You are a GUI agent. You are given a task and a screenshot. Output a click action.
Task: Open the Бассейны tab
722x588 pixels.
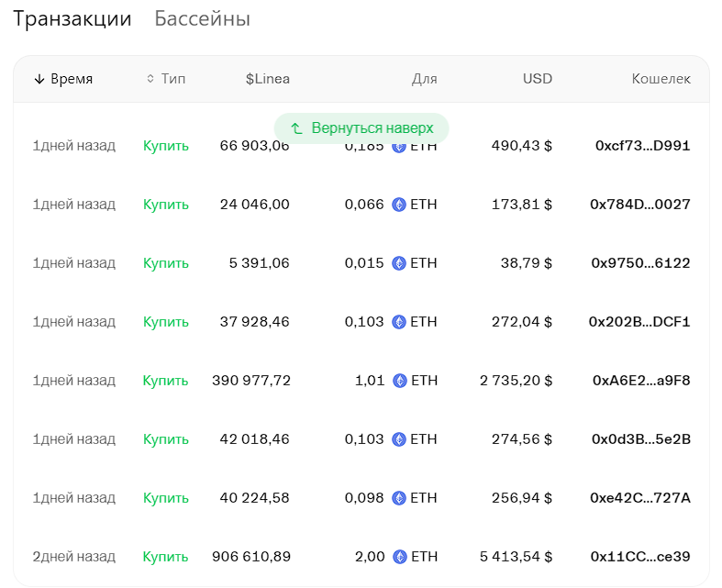coord(202,19)
